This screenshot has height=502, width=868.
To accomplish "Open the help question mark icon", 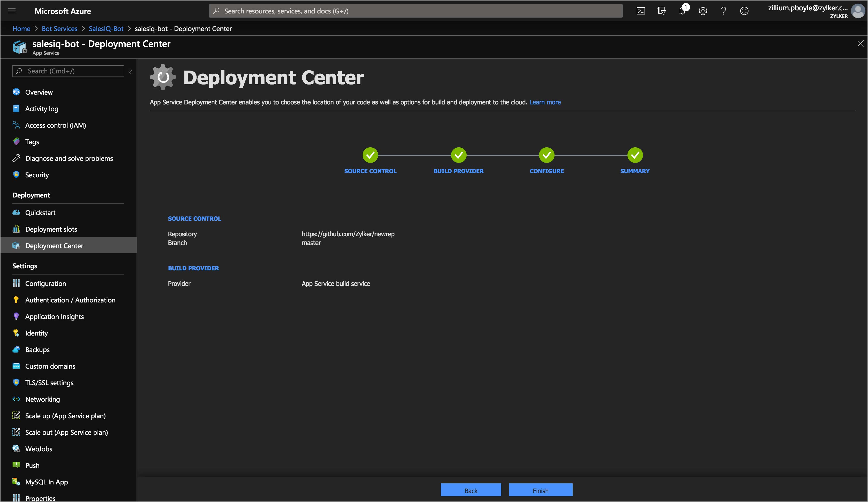I will tap(723, 11).
